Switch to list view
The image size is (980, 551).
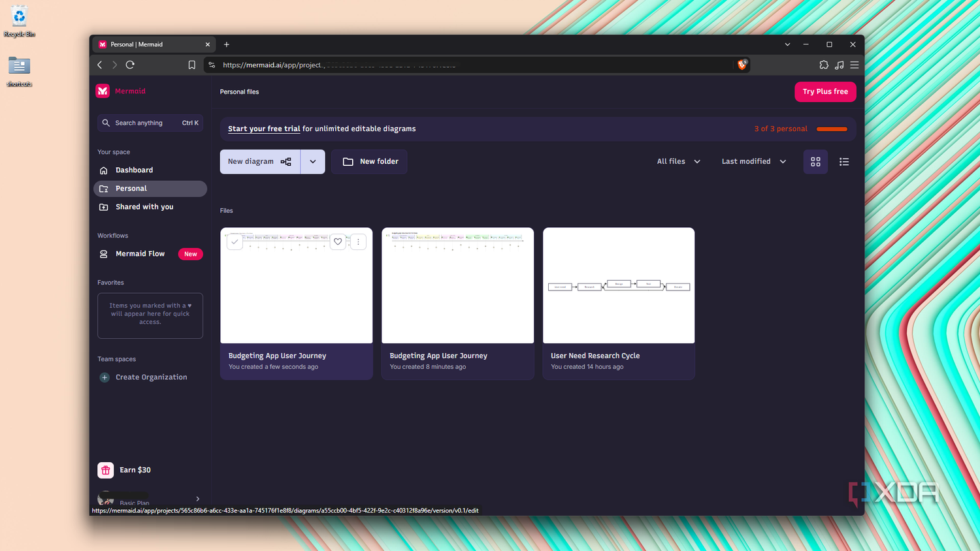tap(844, 162)
